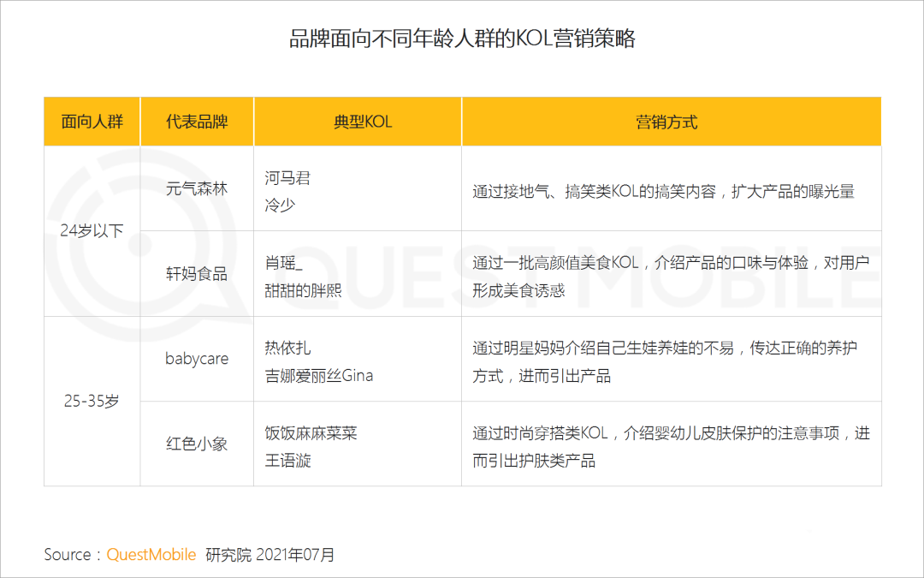Image resolution: width=924 pixels, height=578 pixels.
Task: Select the 典型KOL column header
Action: click(x=358, y=122)
